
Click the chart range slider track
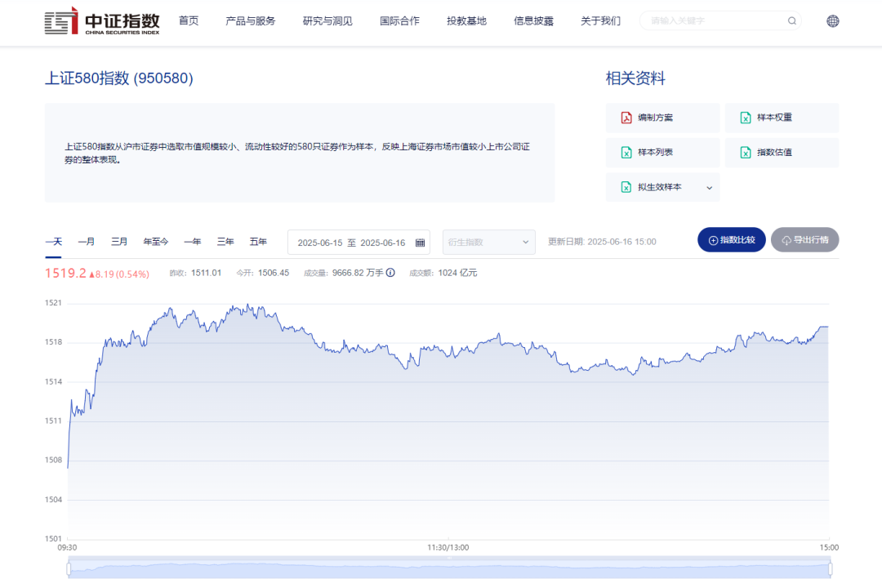pos(449,568)
